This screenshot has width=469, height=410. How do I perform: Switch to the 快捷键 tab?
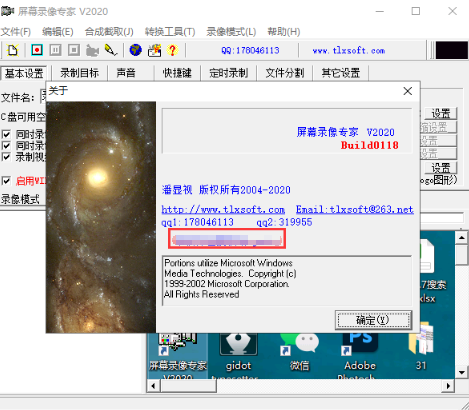[x=177, y=73]
